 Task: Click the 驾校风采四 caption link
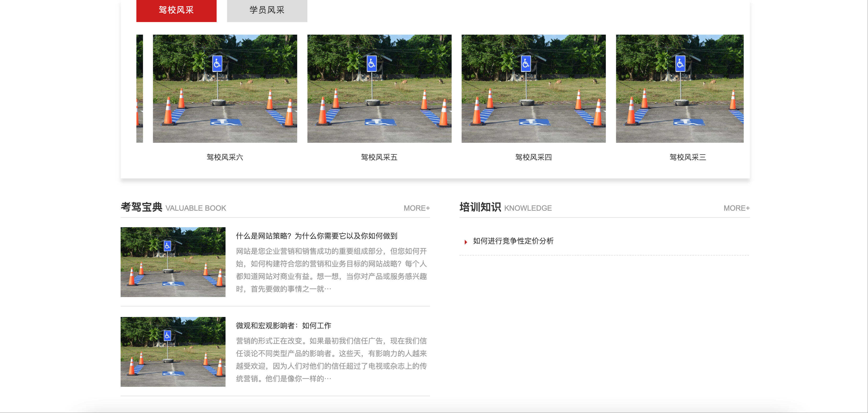click(x=533, y=157)
